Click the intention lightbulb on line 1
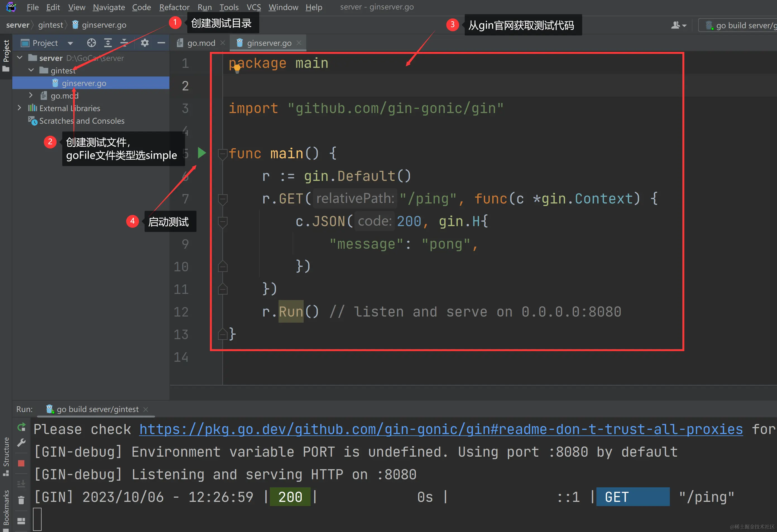The image size is (777, 532). coord(237,69)
